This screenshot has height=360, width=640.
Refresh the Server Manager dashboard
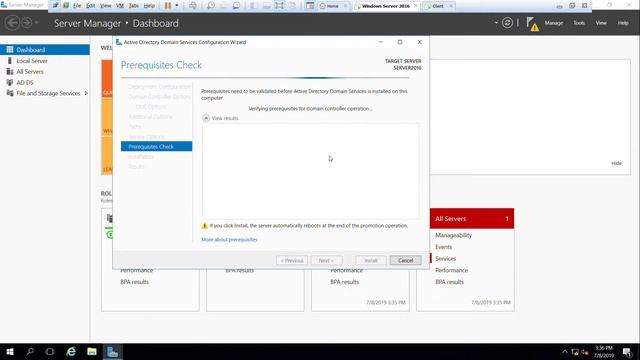pyautogui.click(x=507, y=23)
